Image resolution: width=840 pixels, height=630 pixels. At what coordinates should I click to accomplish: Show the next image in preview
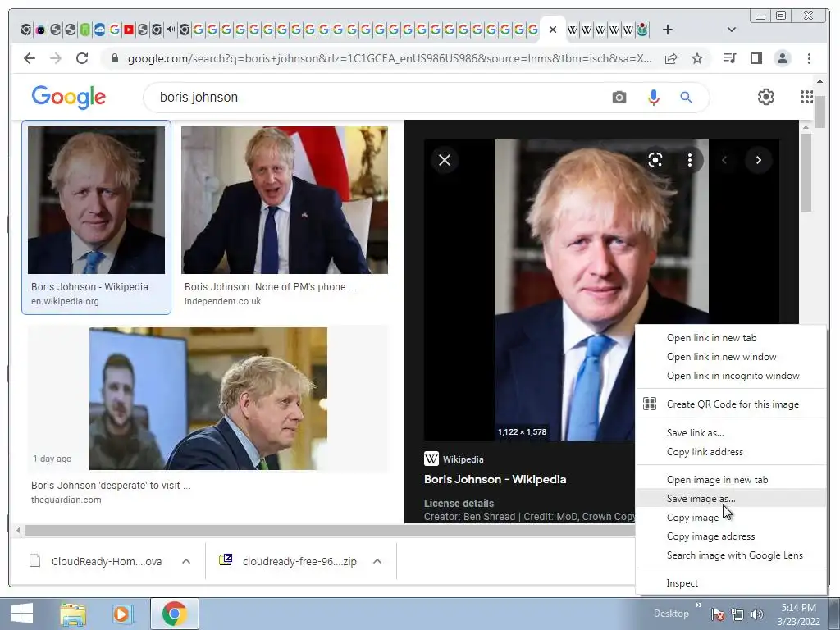point(759,160)
